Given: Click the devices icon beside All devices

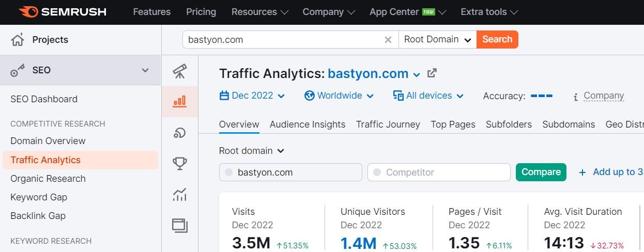Looking at the screenshot, I should [x=398, y=96].
